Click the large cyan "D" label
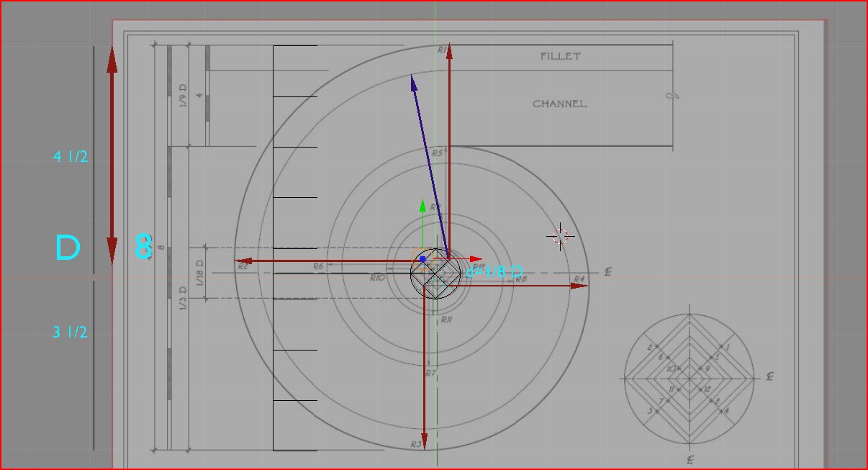 (68, 248)
